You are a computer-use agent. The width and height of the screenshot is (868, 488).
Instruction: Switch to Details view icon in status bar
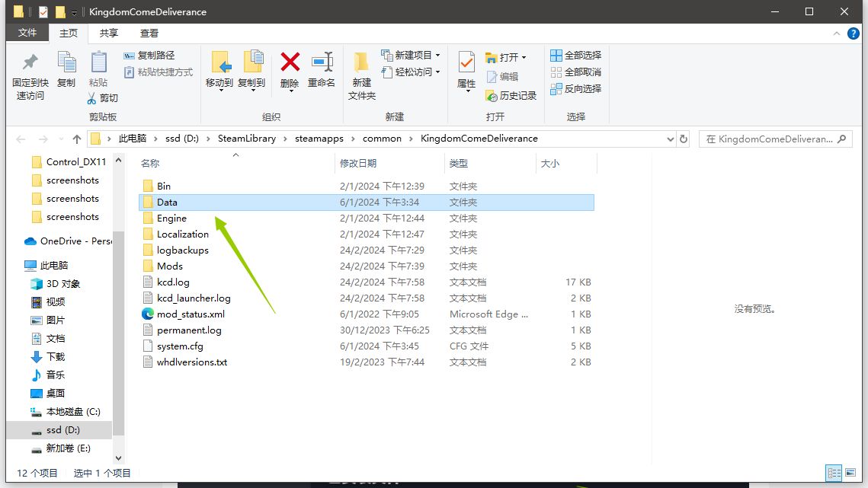pyautogui.click(x=834, y=473)
